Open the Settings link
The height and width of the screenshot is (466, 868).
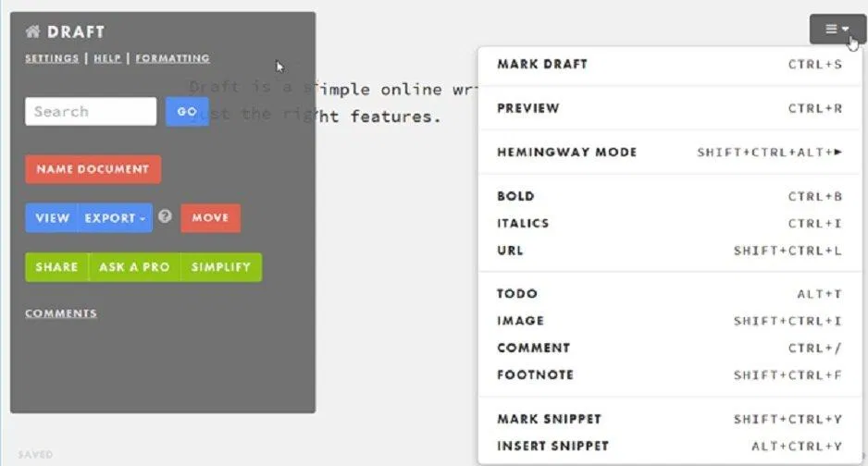point(52,58)
